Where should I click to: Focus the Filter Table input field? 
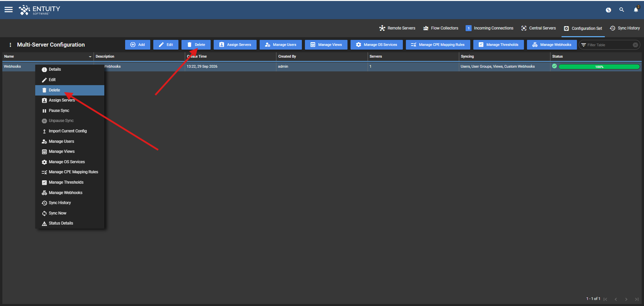coord(609,45)
